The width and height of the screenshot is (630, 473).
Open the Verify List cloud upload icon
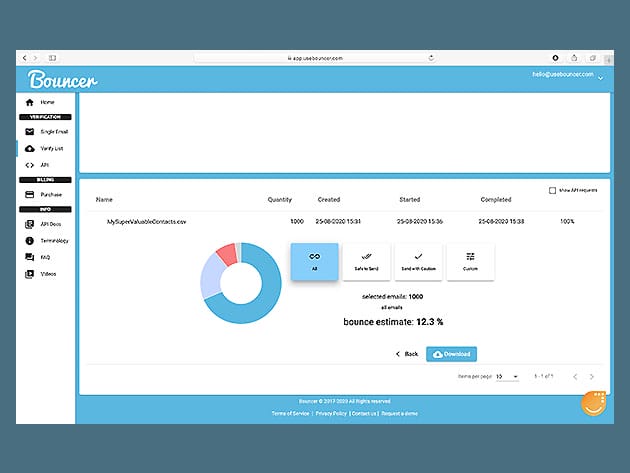pos(30,148)
